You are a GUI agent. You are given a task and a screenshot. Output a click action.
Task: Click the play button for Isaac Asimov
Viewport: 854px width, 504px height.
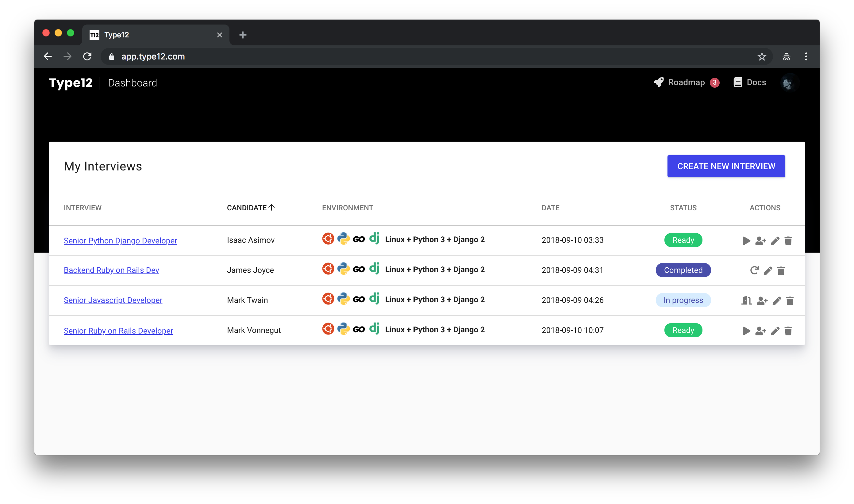[745, 240]
